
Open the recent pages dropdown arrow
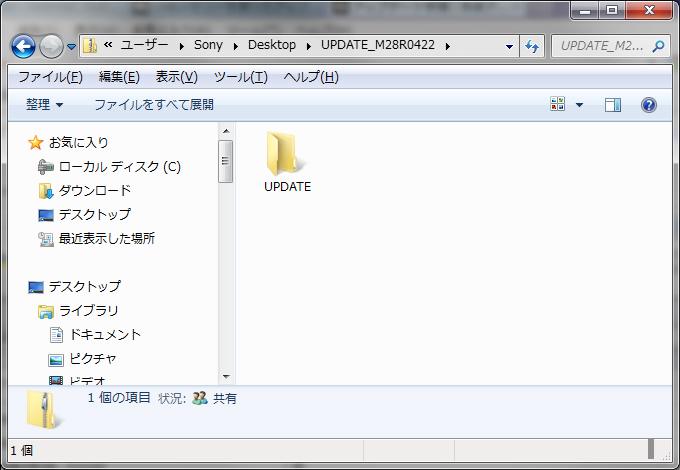click(x=72, y=47)
